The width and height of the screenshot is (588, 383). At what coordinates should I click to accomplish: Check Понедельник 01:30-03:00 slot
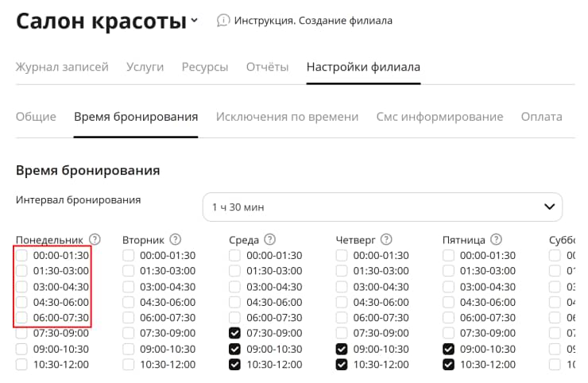point(21,271)
